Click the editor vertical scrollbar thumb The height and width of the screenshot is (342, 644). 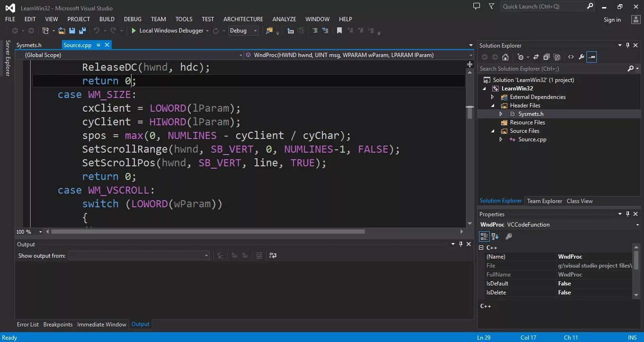tap(470, 113)
